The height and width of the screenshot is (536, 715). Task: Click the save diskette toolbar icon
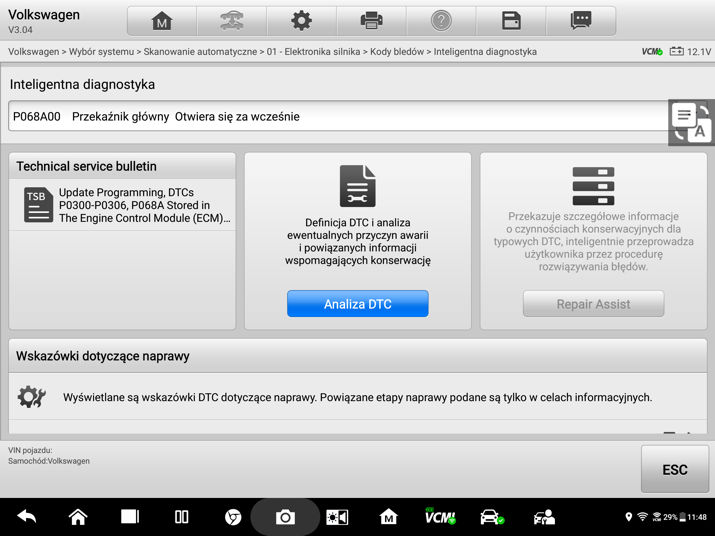point(511,21)
